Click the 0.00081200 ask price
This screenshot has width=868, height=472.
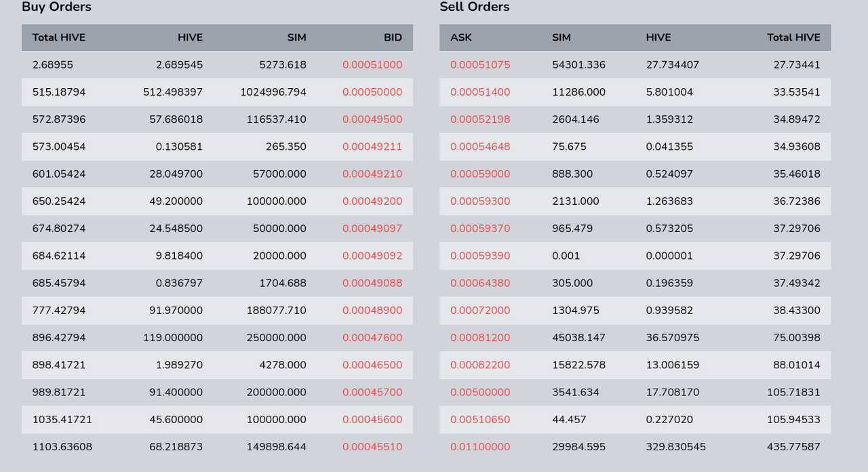[x=480, y=338]
